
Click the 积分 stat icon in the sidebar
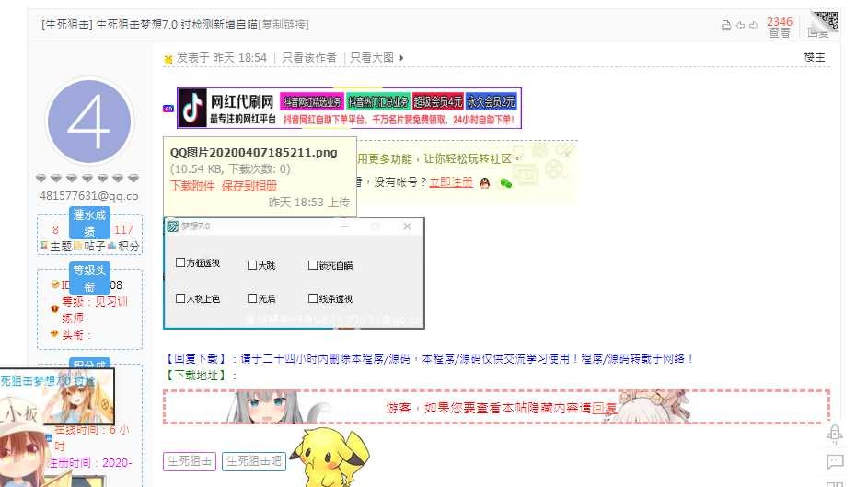pyautogui.click(x=111, y=246)
